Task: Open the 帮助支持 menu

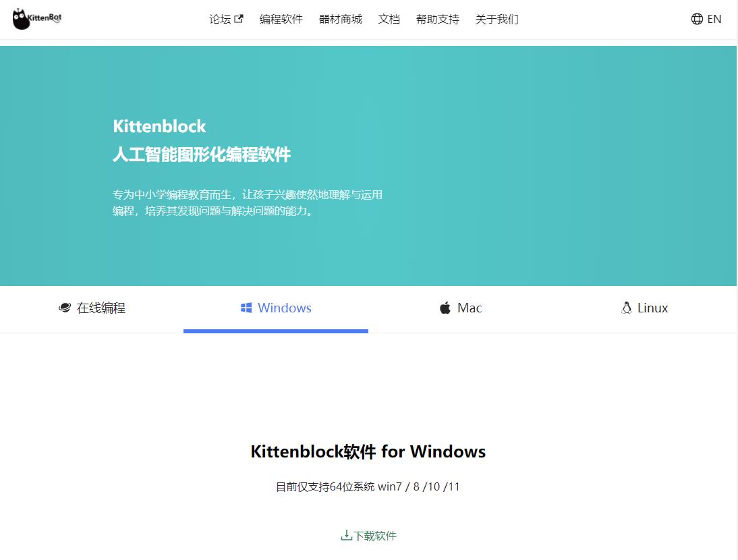Action: pos(437,20)
